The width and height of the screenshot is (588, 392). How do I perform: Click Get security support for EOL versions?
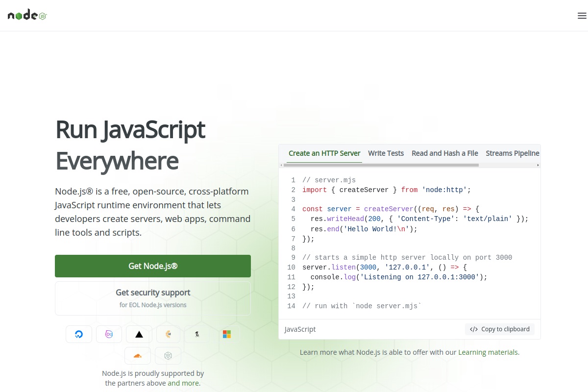pyautogui.click(x=153, y=298)
